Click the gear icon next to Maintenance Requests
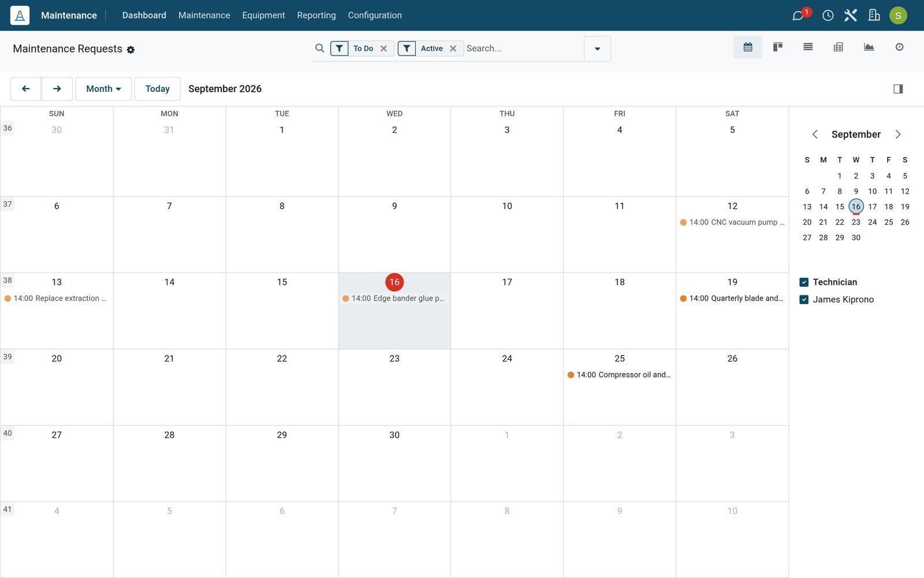Viewport: 924px width, 578px height. (131, 50)
